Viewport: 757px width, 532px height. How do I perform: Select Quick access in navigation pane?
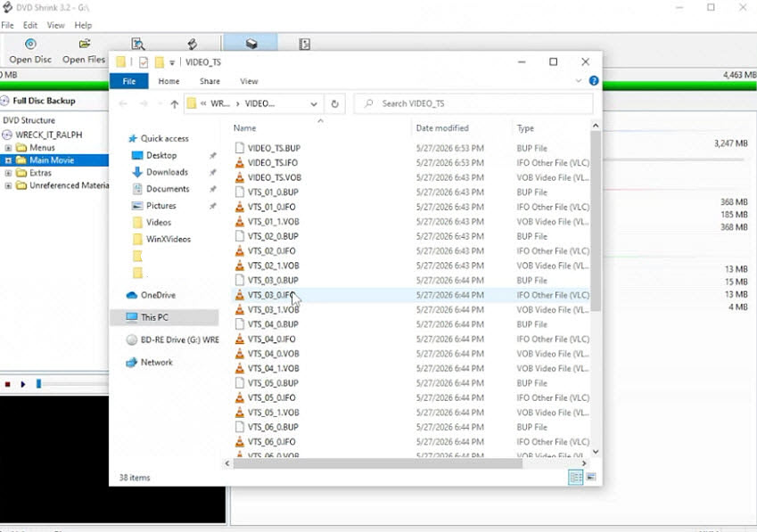pos(164,138)
